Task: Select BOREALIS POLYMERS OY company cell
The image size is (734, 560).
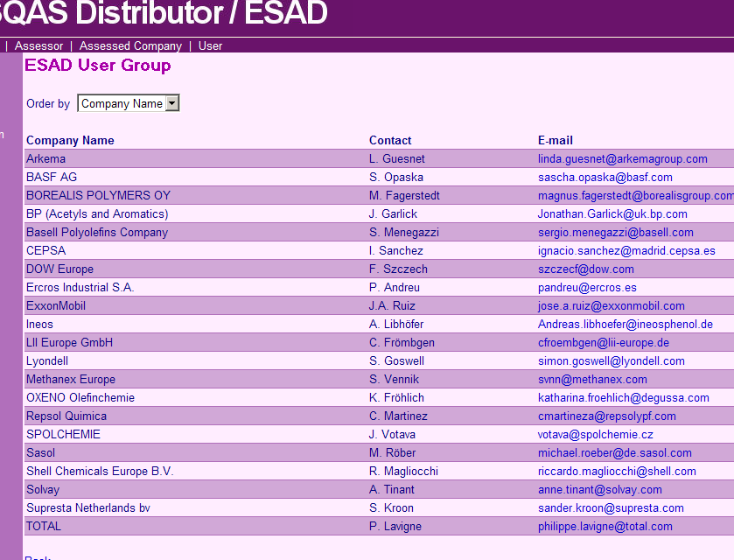Action: pos(98,195)
